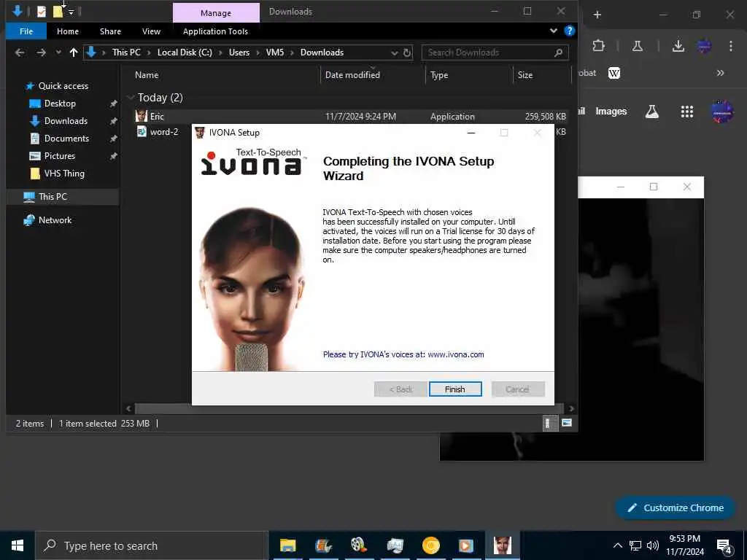The height and width of the screenshot is (560, 747).
Task: Expand the Explorer ribbon chevron
Action: coord(554,31)
